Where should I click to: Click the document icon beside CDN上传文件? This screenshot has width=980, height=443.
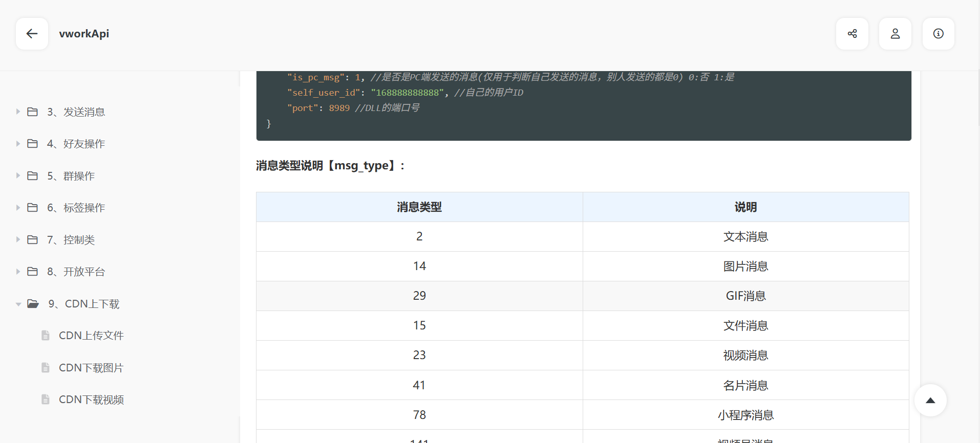pyautogui.click(x=46, y=336)
